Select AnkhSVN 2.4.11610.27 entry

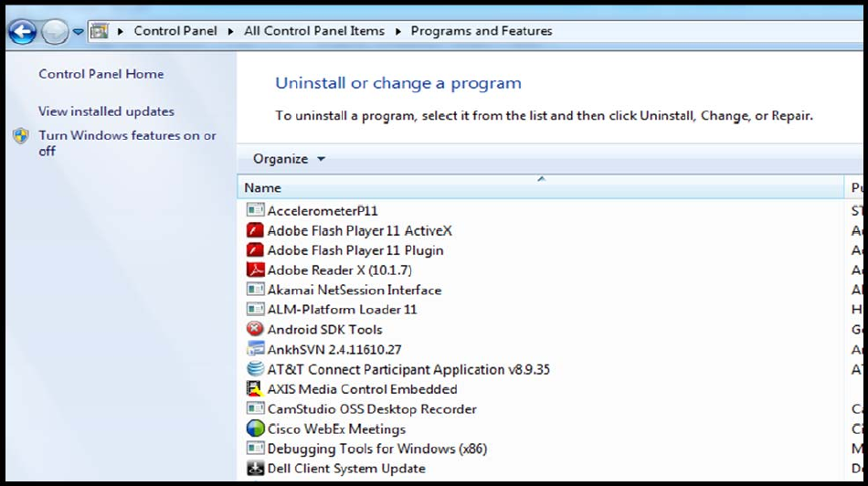[x=334, y=349]
